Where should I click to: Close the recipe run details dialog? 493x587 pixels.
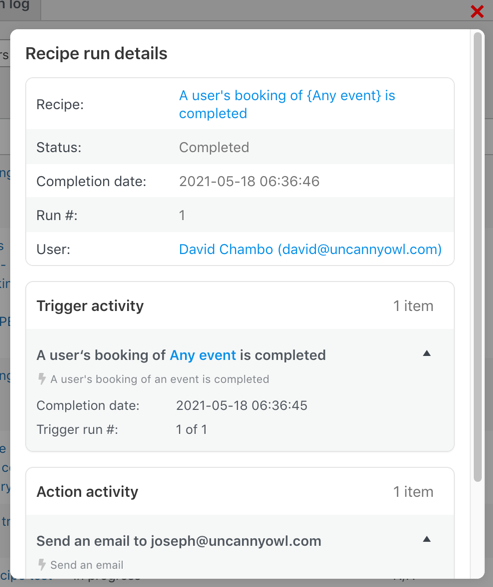[477, 12]
